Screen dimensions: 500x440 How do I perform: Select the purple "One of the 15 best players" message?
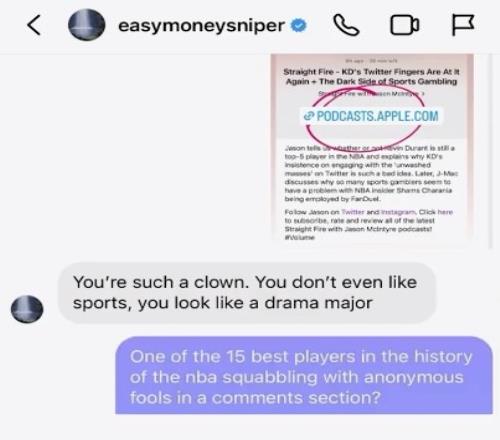tap(304, 376)
